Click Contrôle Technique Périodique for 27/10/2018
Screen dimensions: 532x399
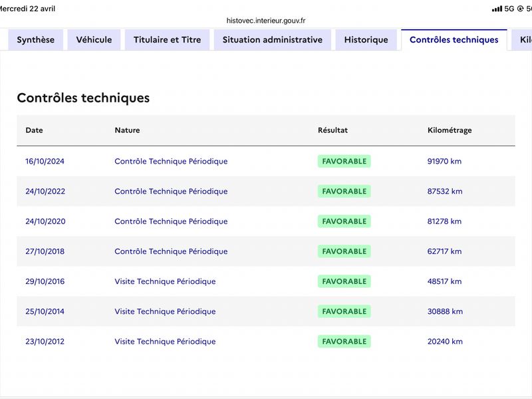tap(171, 251)
